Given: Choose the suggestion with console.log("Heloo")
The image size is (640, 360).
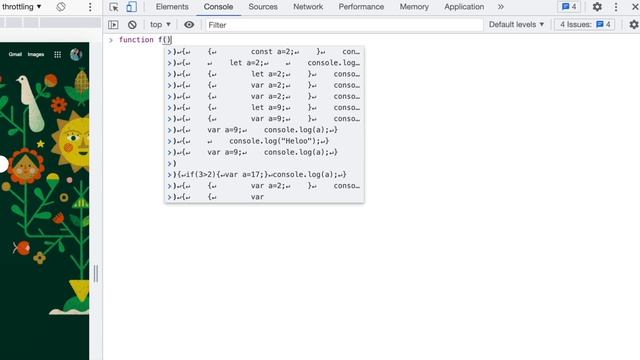Looking at the screenshot, I should tap(264, 141).
